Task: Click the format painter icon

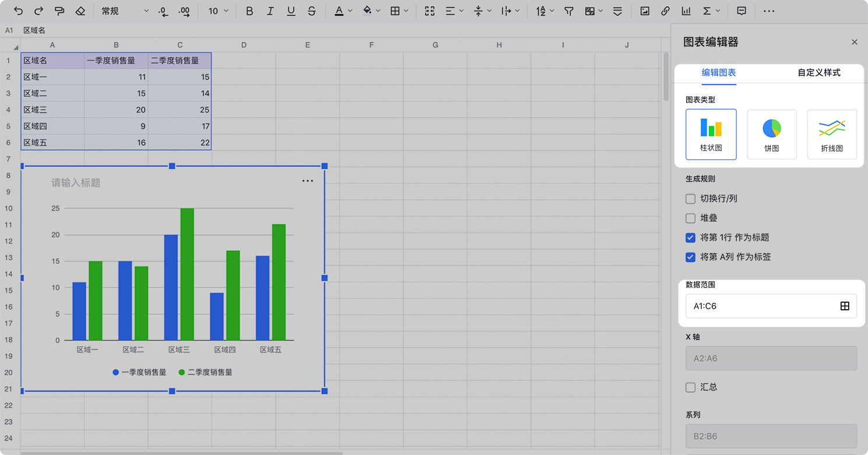Action: pyautogui.click(x=59, y=11)
